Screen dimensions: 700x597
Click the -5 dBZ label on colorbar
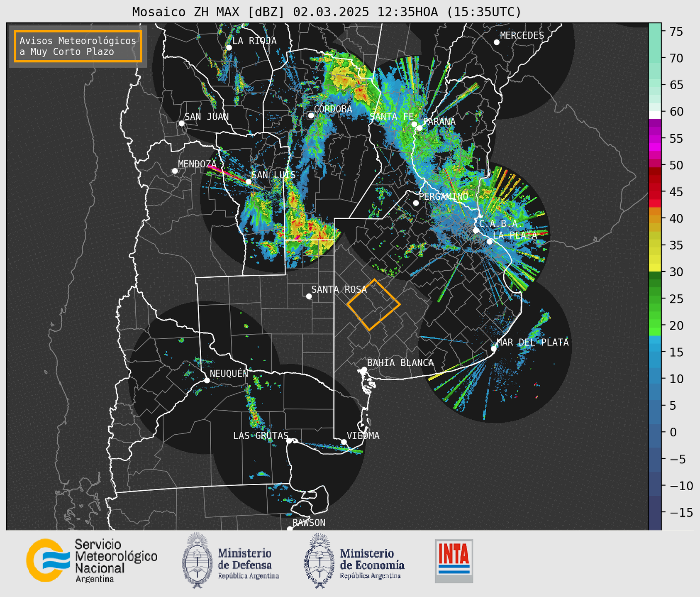(678, 459)
